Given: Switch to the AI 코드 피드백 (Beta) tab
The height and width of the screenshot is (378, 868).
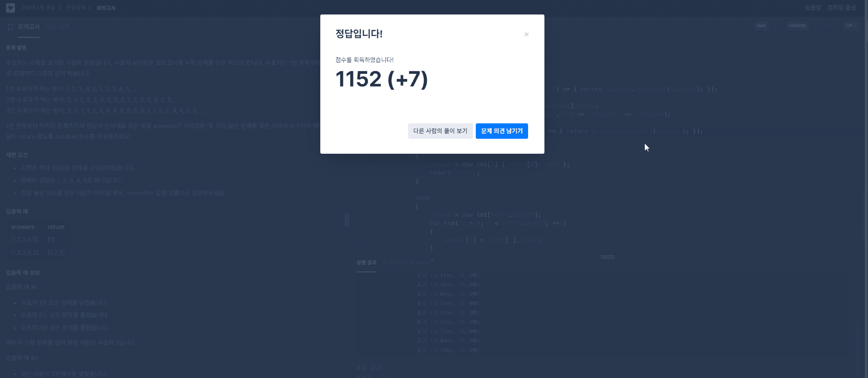Looking at the screenshot, I should pos(407,263).
